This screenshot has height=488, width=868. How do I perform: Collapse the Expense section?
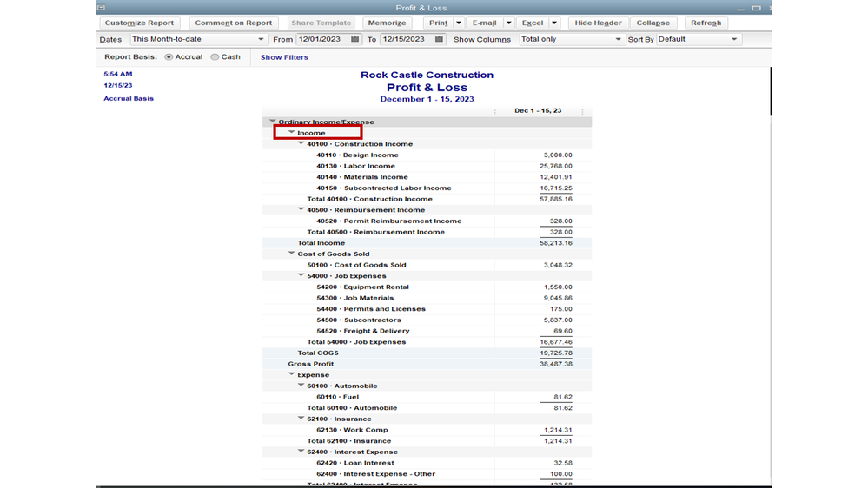pyautogui.click(x=291, y=374)
